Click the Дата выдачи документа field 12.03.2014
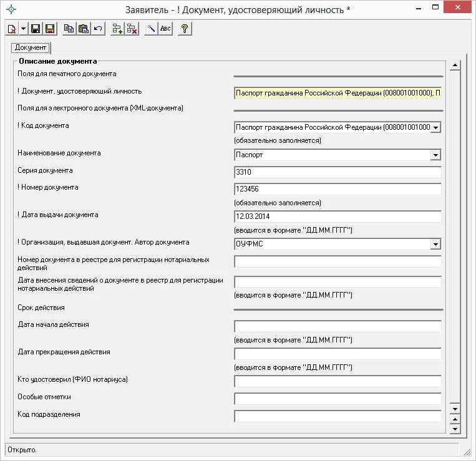Viewport: 476px width, 461px height. click(x=338, y=216)
